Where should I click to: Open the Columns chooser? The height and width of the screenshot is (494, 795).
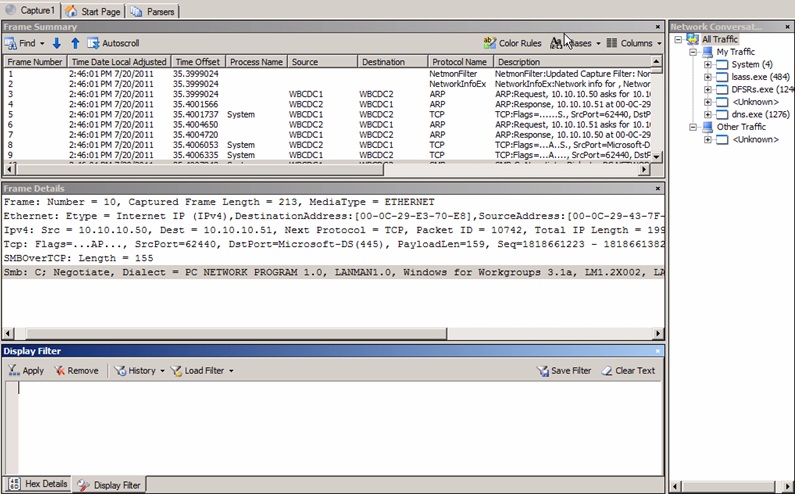click(x=629, y=43)
